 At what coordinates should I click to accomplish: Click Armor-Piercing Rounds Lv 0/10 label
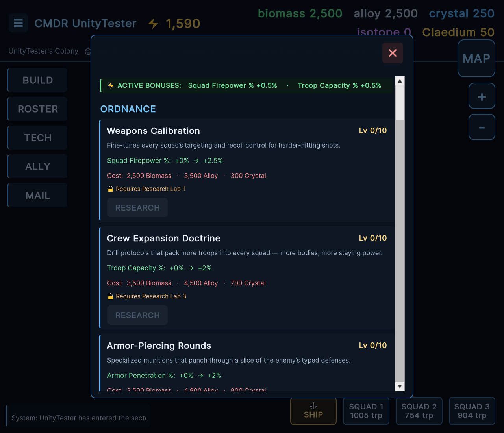pyautogui.click(x=373, y=345)
